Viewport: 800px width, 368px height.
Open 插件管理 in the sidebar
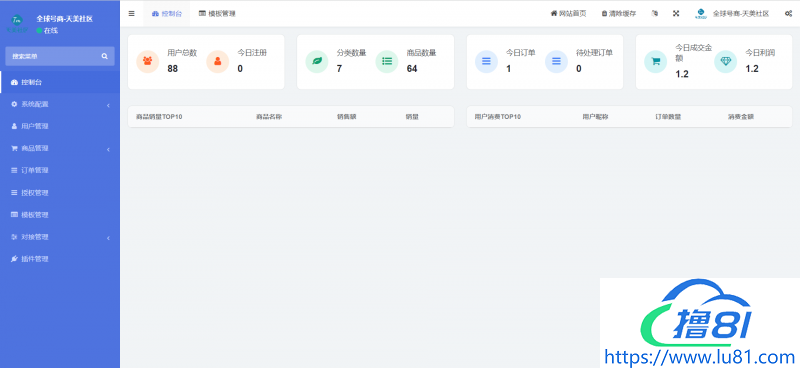point(60,259)
